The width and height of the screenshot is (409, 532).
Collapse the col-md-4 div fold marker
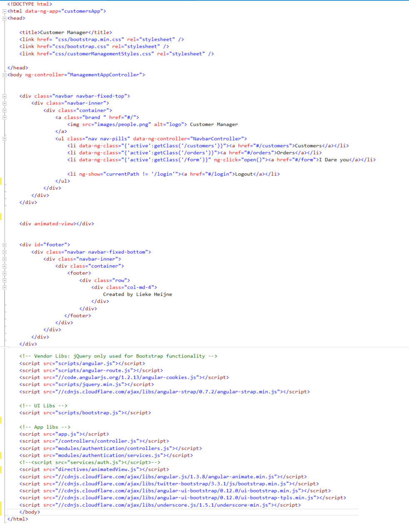pyautogui.click(x=5, y=287)
